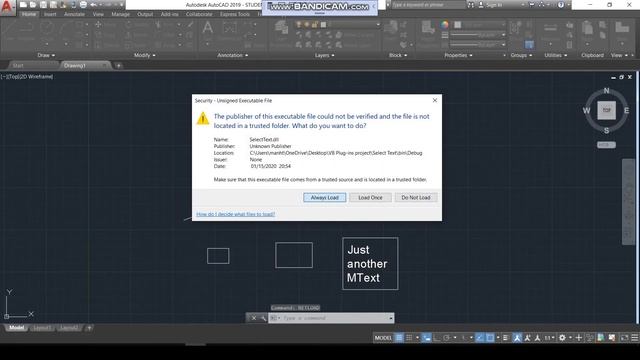This screenshot has height=360, width=640.
Task: Expand the Properties panel dropdown
Action: click(458, 55)
